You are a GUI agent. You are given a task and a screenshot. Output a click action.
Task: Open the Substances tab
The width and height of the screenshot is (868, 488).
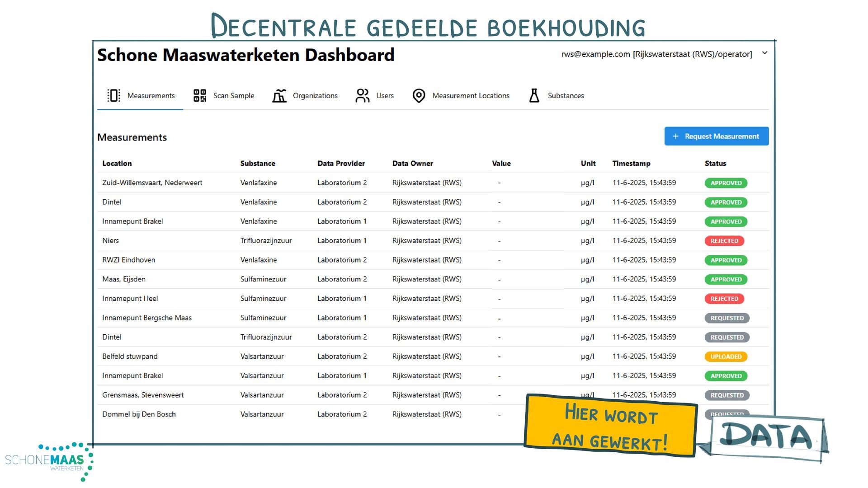pyautogui.click(x=565, y=96)
